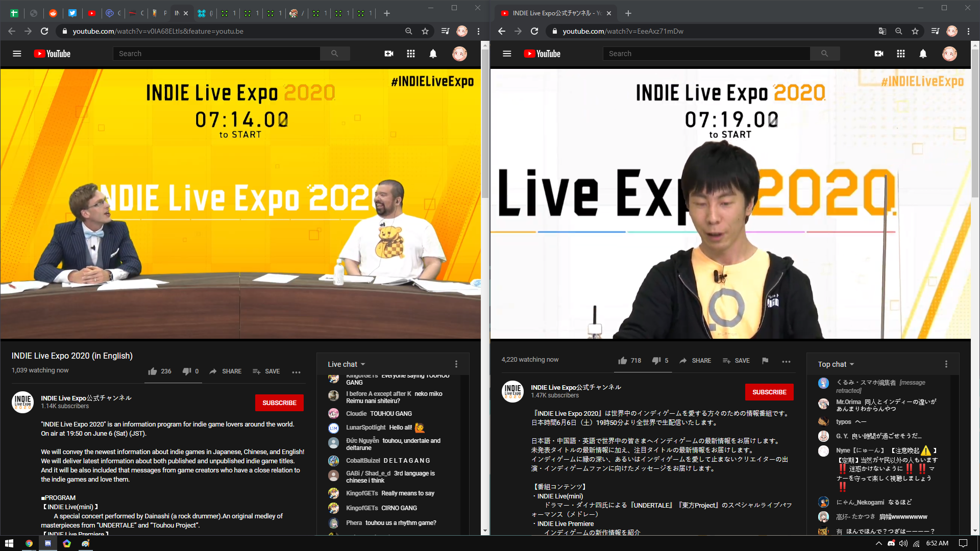The image size is (980, 551).
Task: Click SHARE under the Japanese stream
Action: [695, 361]
